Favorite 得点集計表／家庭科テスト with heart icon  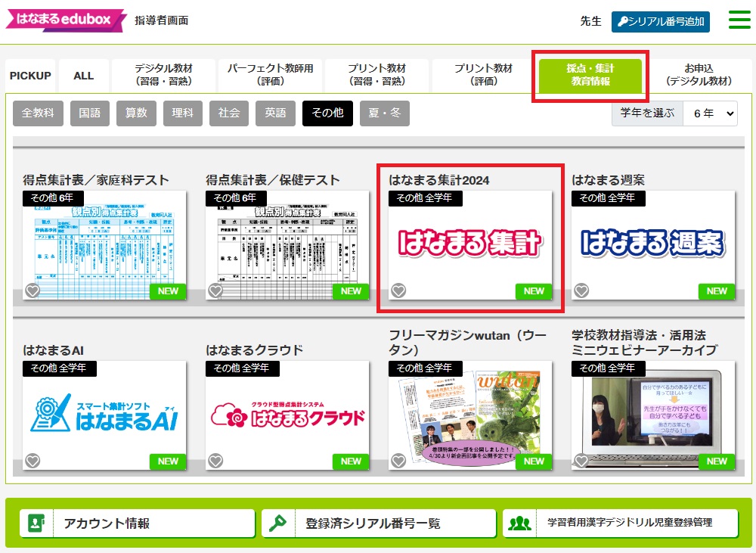[x=33, y=290]
